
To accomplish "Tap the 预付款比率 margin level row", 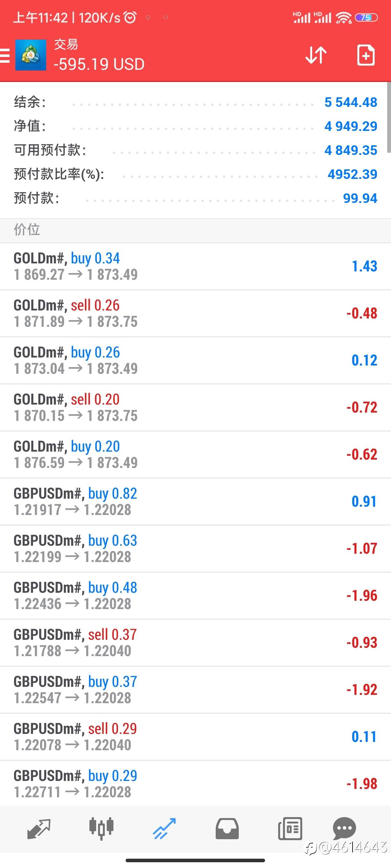I will 195,174.
